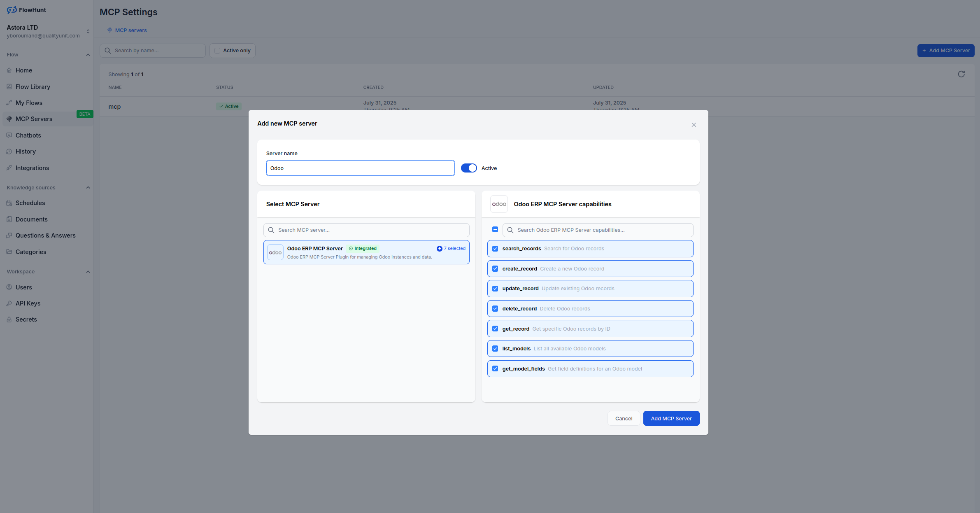The height and width of the screenshot is (513, 980).
Task: Click the select-all capabilities checkbox
Action: pos(495,229)
